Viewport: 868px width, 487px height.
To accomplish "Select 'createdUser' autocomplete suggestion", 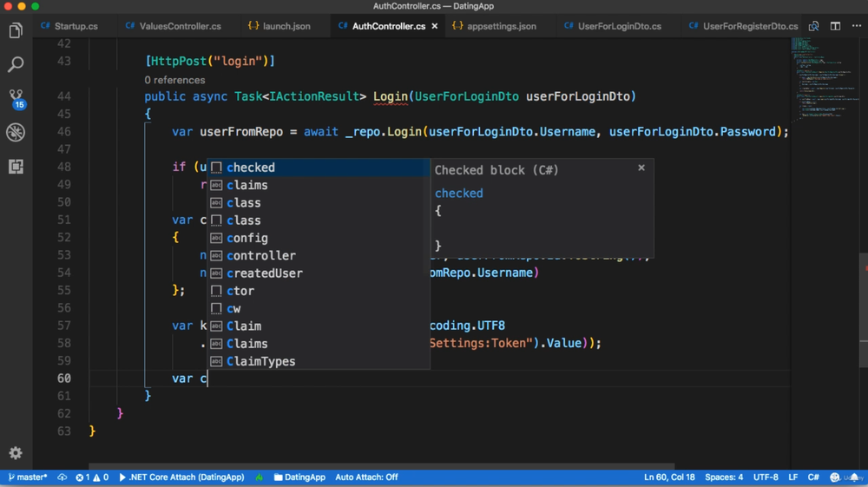I will [x=319, y=273].
